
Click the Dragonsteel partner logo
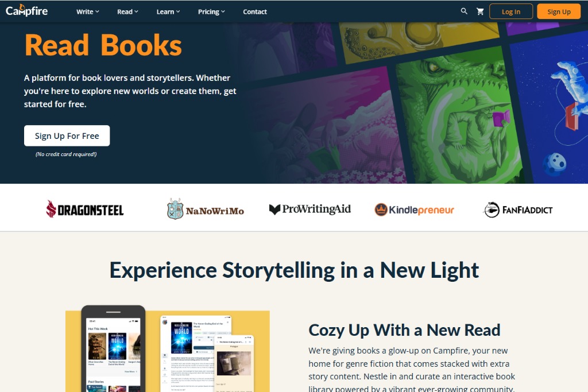tap(85, 209)
